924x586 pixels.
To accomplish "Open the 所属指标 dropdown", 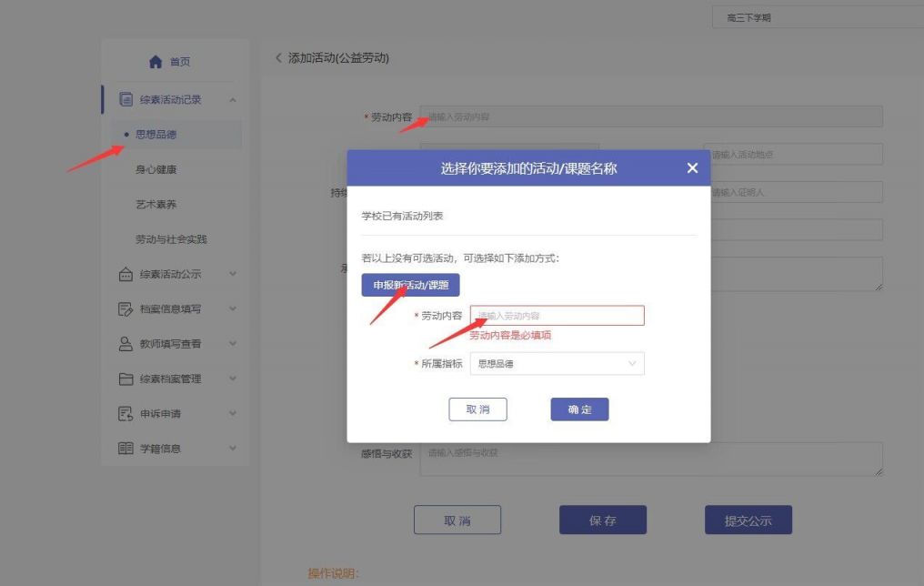I will (557, 363).
